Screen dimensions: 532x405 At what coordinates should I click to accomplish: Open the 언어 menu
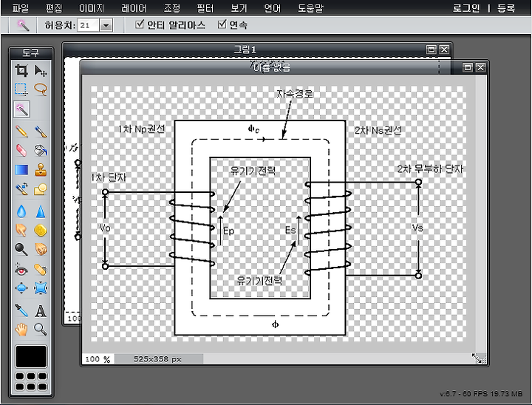point(273,8)
